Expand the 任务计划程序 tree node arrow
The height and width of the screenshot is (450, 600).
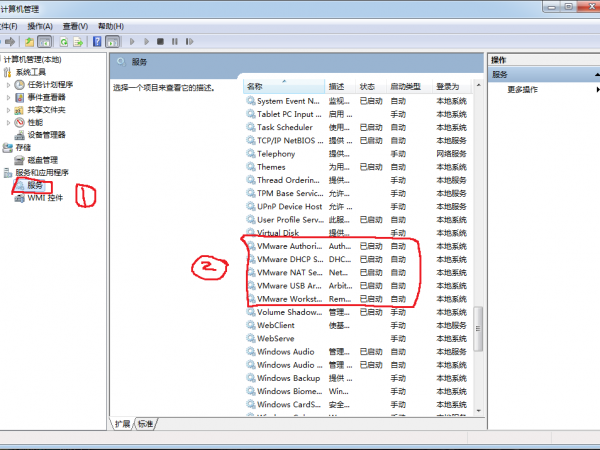coord(9,85)
